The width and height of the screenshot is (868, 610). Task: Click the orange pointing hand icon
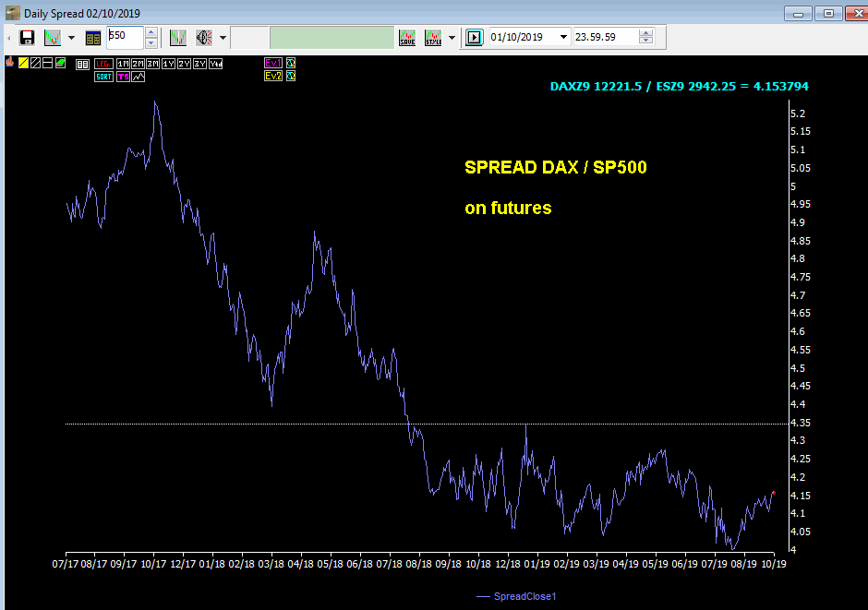(10, 63)
